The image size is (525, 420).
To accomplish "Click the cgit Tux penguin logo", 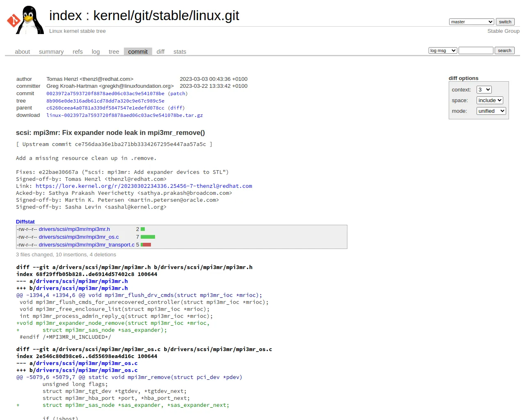I will coord(25,20).
